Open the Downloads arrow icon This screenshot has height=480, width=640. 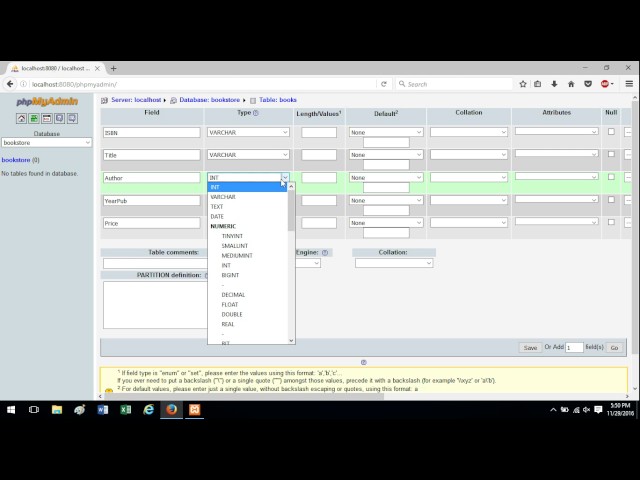tap(554, 84)
